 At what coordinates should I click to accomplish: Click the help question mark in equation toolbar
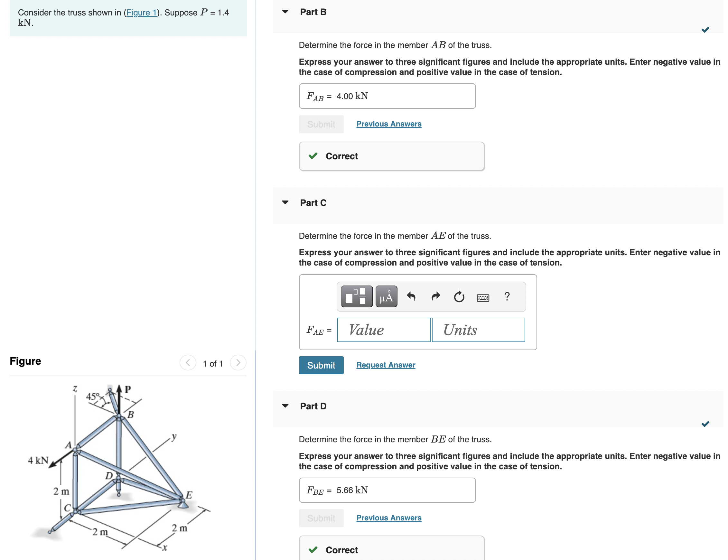(x=507, y=296)
